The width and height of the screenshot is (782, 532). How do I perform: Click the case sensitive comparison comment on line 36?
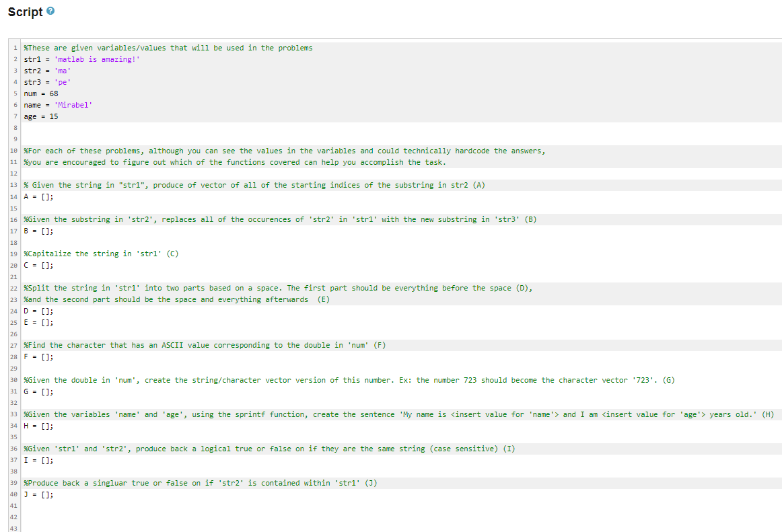[x=269, y=449]
